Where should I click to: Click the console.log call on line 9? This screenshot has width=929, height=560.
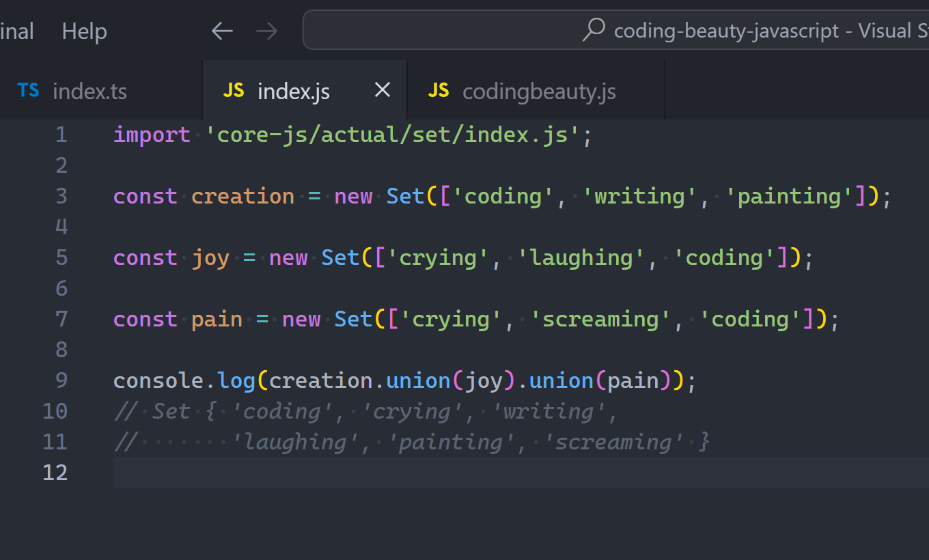[x=184, y=380]
